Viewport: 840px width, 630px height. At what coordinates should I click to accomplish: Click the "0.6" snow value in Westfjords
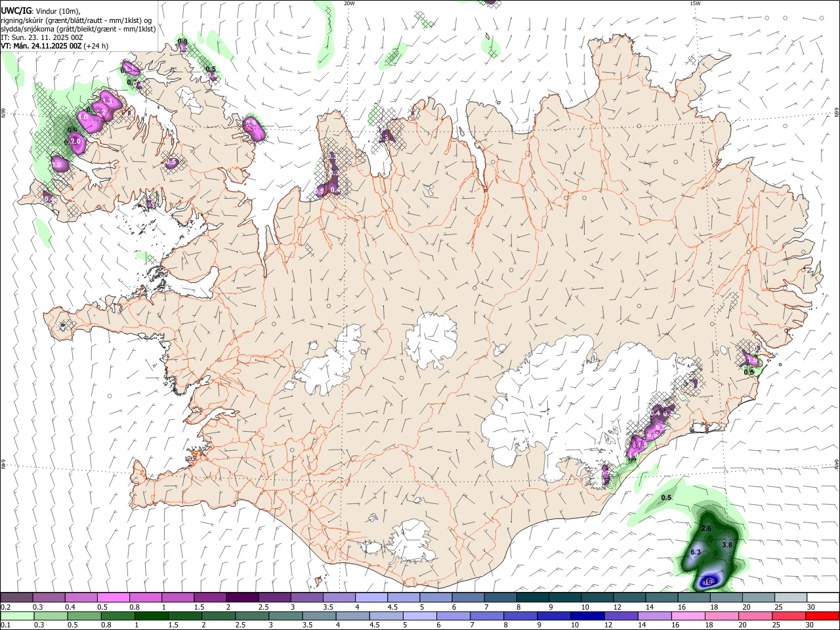point(56,164)
